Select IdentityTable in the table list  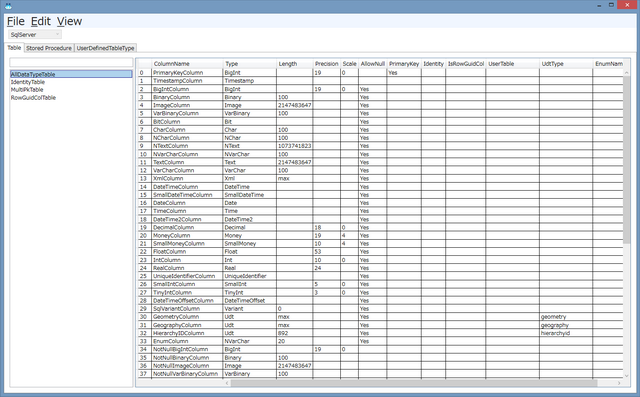pos(28,82)
